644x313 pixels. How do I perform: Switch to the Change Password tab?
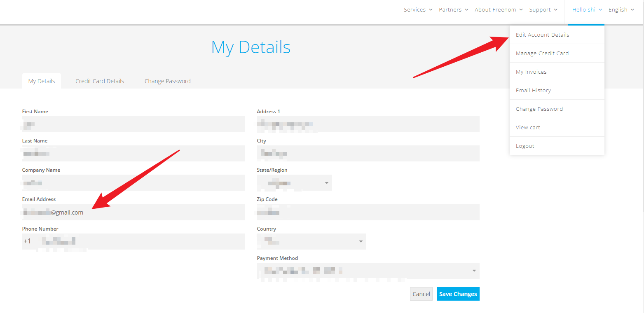[x=167, y=81]
